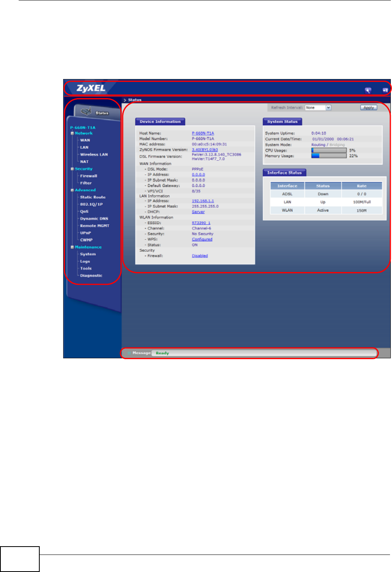Select the Device Information header tab

tap(160, 122)
